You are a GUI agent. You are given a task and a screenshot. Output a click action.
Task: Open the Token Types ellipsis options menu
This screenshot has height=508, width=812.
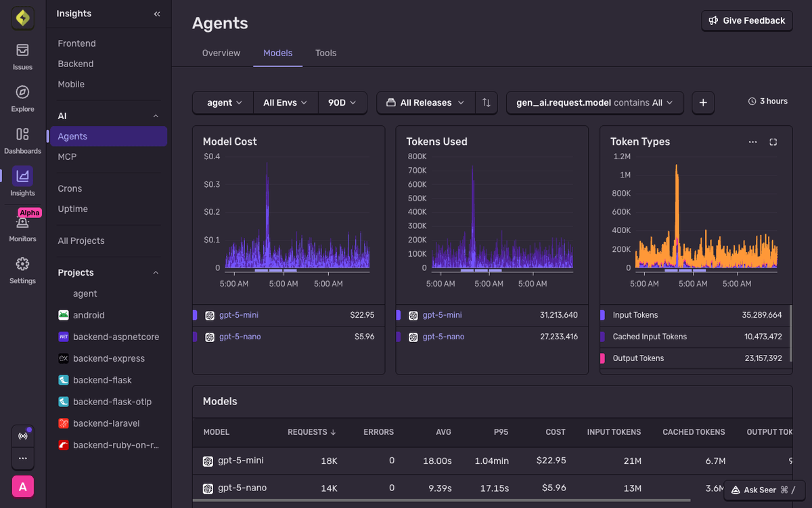point(753,142)
